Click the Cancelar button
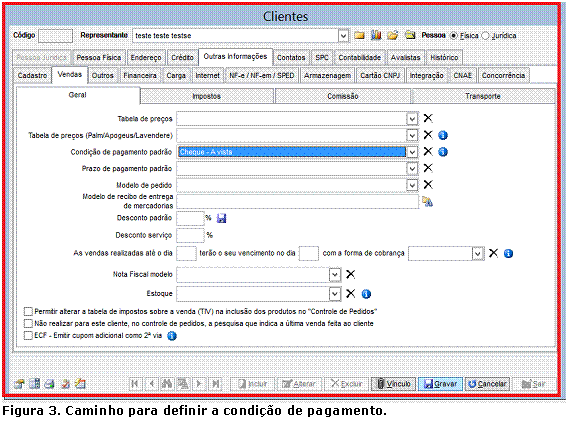This screenshot has width=571, height=421. click(x=487, y=384)
